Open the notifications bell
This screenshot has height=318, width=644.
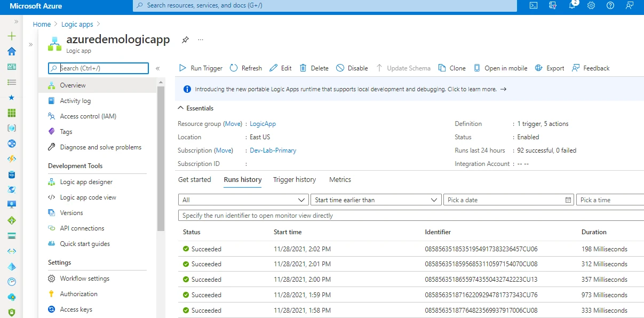pyautogui.click(x=573, y=6)
